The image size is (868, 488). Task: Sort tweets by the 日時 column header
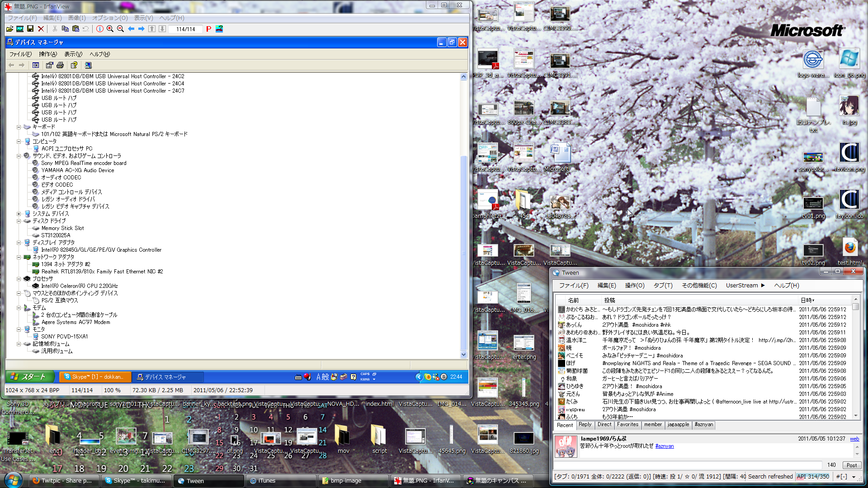pos(825,300)
